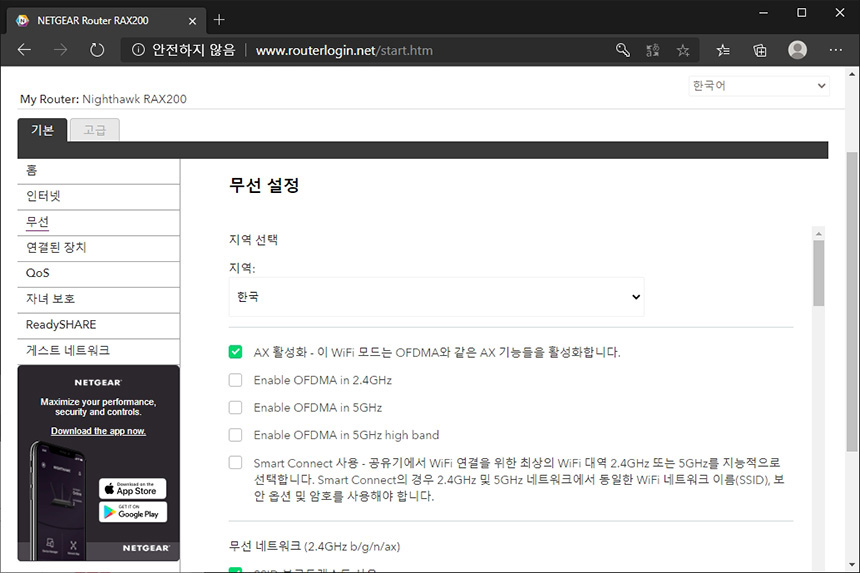Select 무선 in the sidebar
860x573 pixels.
pos(99,222)
